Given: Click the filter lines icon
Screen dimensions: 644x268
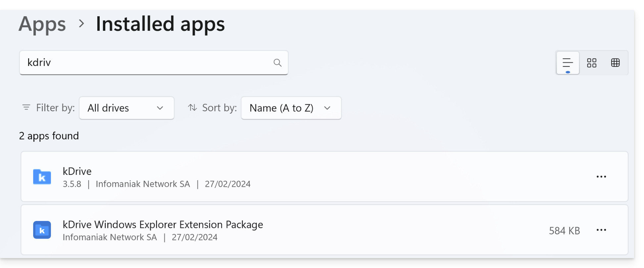Looking at the screenshot, I should [x=26, y=107].
